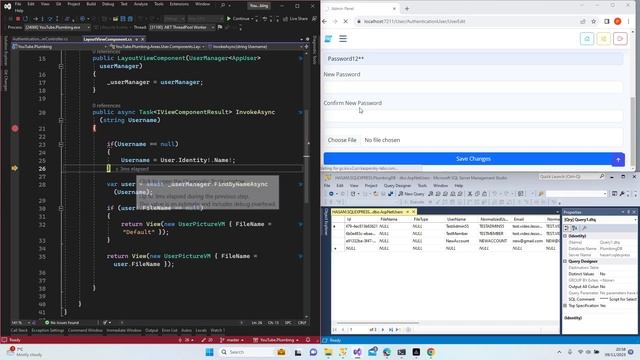
Task: Collapse the if block at line 23
Action: tap(61, 144)
